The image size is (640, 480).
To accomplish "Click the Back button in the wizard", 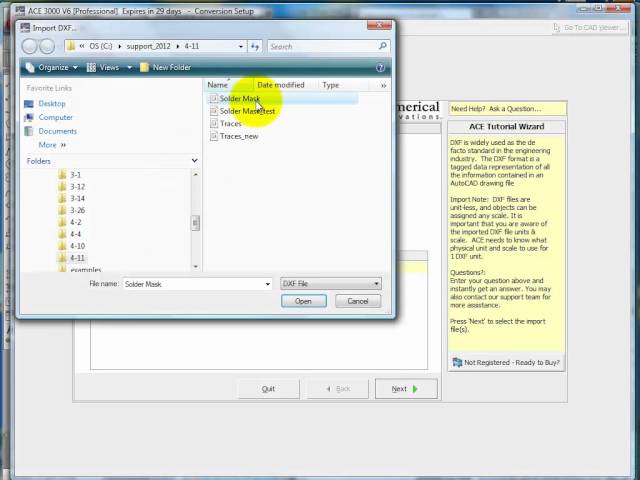I will click(x=338, y=389).
